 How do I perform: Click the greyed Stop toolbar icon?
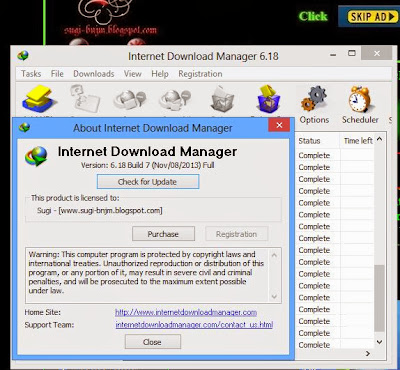[x=130, y=99]
